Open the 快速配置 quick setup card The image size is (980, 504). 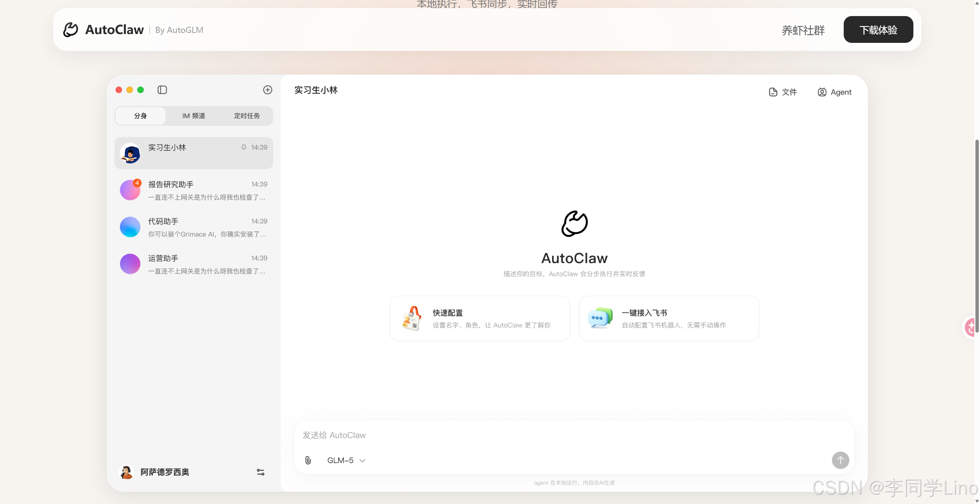pyautogui.click(x=480, y=318)
